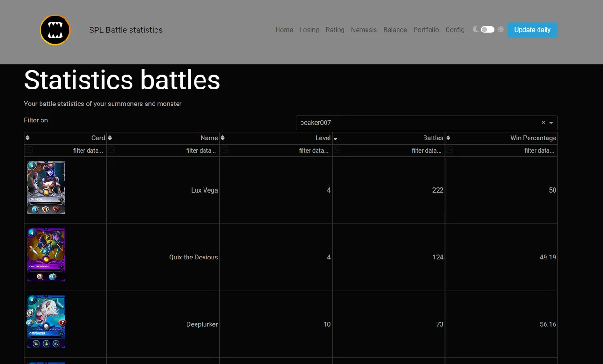Click Quix the Devious level value 4
This screenshot has height=364, width=603.
click(x=329, y=257)
